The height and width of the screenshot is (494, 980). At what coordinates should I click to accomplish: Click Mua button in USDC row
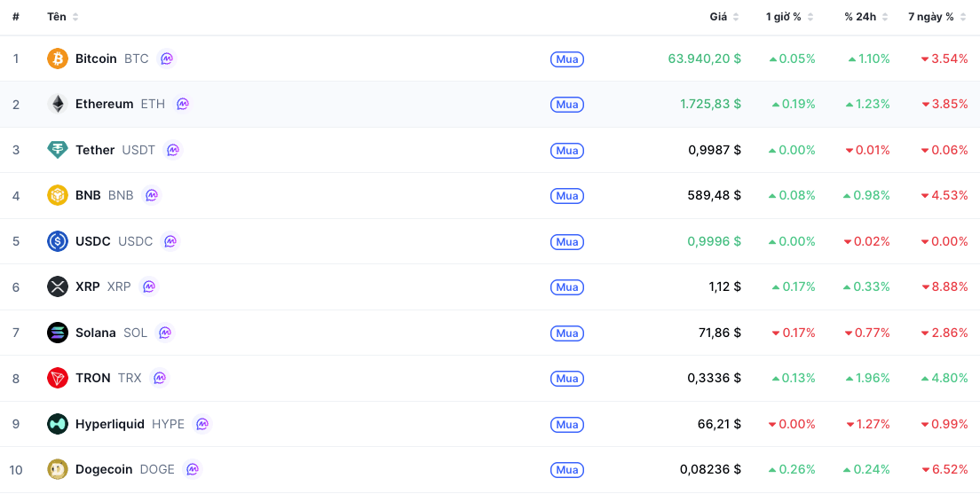point(567,242)
